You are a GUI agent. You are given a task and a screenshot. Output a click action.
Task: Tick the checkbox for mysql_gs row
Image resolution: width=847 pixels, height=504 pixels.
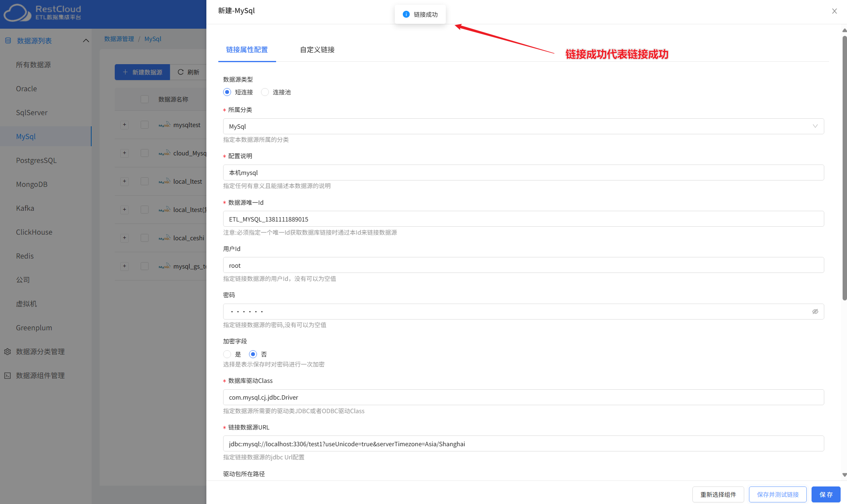click(x=145, y=266)
